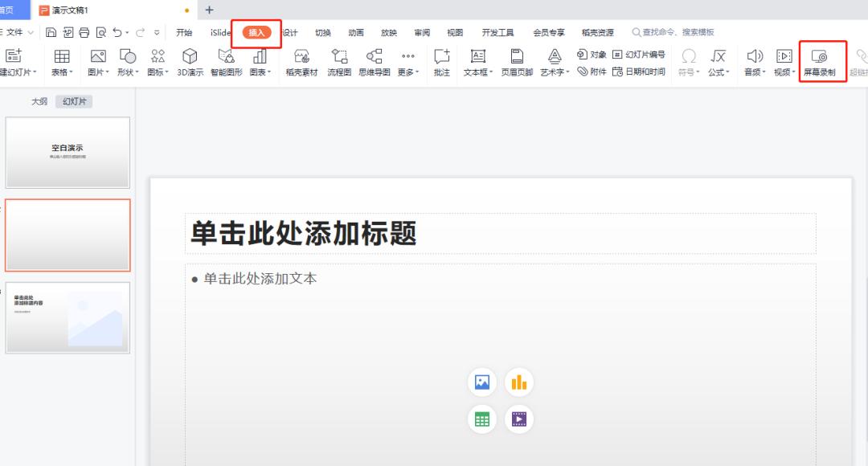
Task: Insert date and time via 日期和时间
Action: 637,71
